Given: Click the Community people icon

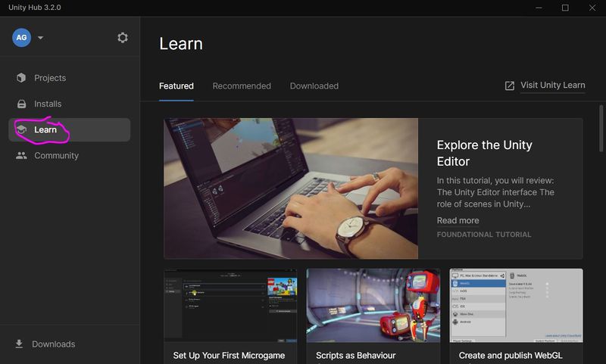Looking at the screenshot, I should pyautogui.click(x=21, y=156).
